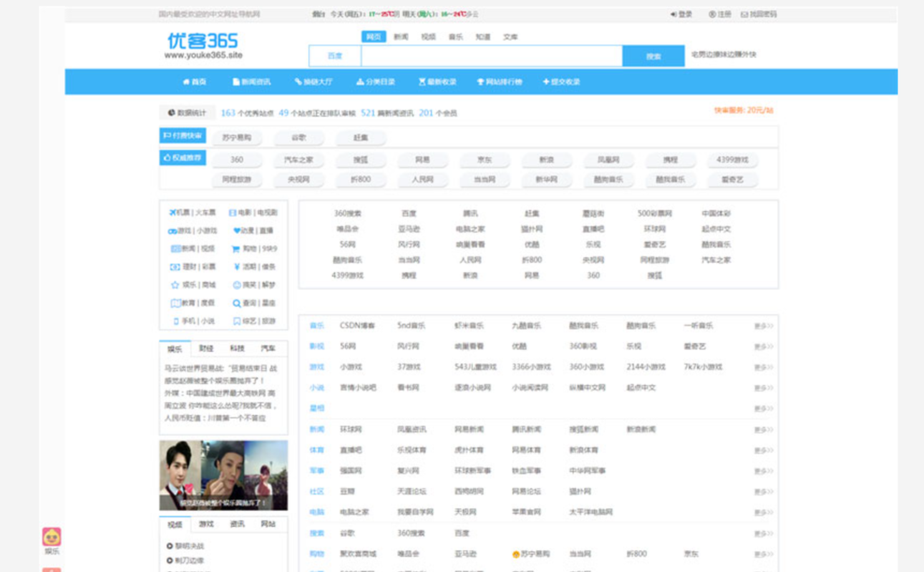Click the celebrity photo thumbnail
This screenshot has width=924, height=572.
point(223,475)
